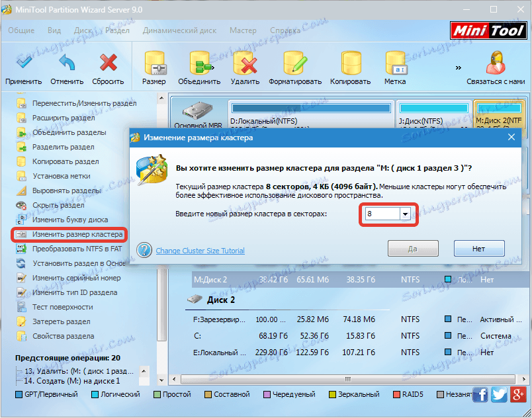Click Разделить раздел in sidebar
This screenshot has height=418, width=532.
[x=56, y=147]
